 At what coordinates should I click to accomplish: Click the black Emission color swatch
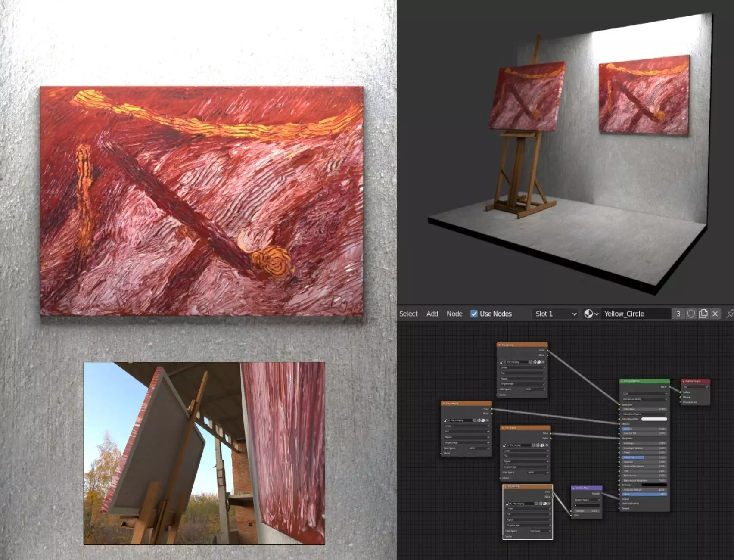pos(654,485)
